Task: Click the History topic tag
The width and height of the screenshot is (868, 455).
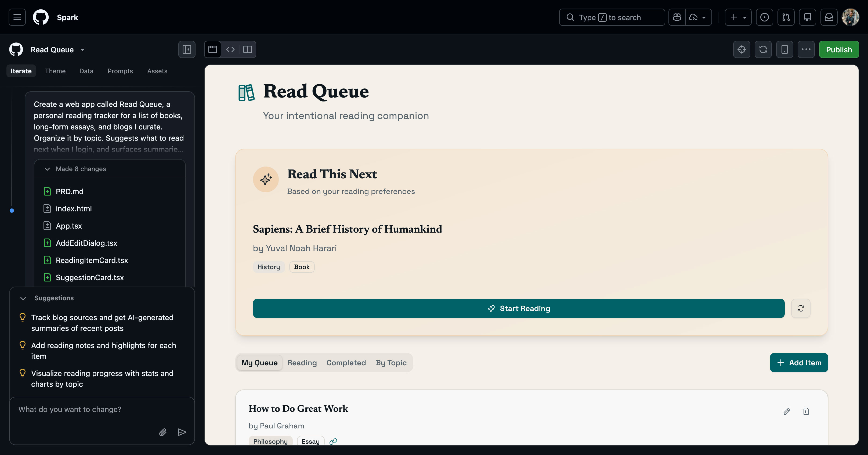Action: 269,267
